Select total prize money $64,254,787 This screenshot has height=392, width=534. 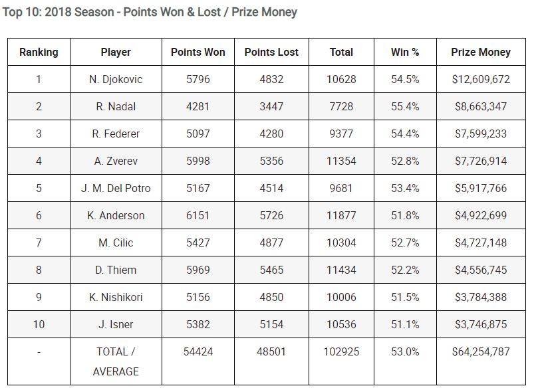coord(481,361)
